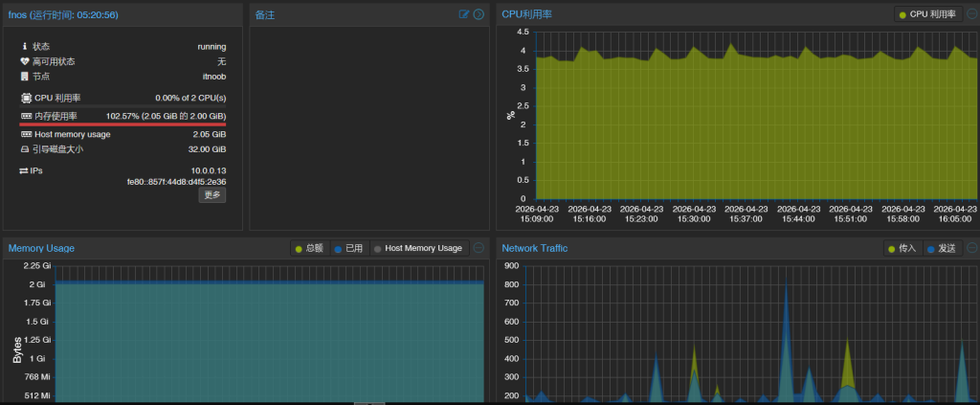Viewport: 980px width, 405px height.
Task: Click the fnos uptime panel title
Action: [64, 14]
